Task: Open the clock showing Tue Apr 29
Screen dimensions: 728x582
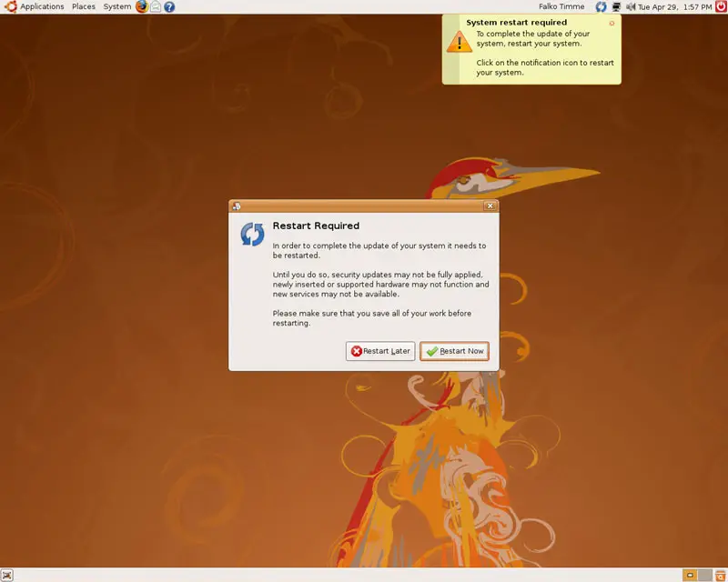Action: [674, 7]
